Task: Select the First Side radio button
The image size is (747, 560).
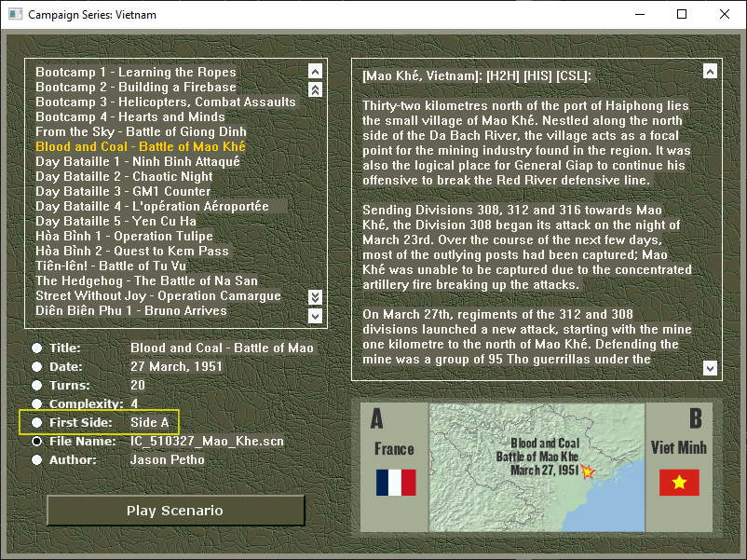Action: (x=36, y=422)
